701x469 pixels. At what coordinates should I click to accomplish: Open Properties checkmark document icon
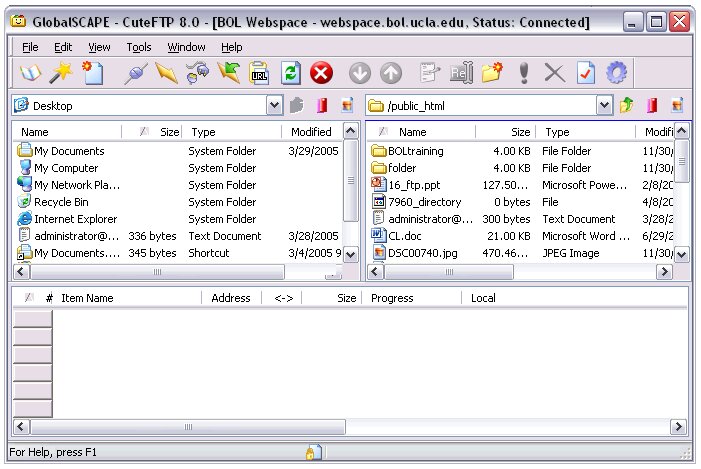coord(586,73)
